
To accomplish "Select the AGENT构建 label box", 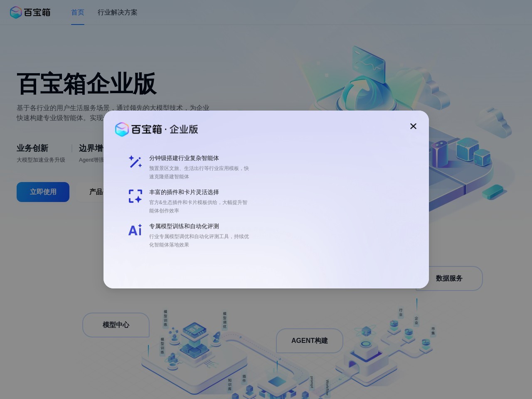I will coord(310,341).
